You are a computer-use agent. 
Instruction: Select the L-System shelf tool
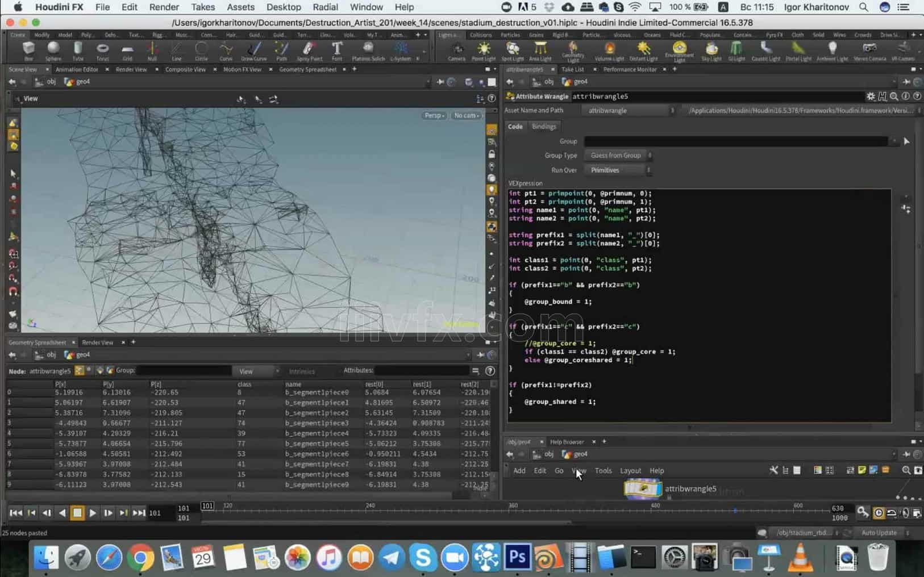pos(401,51)
